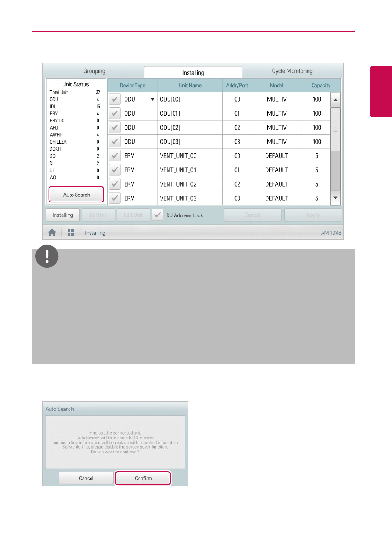Switch to the Grouping tab
The width and height of the screenshot is (392, 556).
pyautogui.click(x=94, y=71)
